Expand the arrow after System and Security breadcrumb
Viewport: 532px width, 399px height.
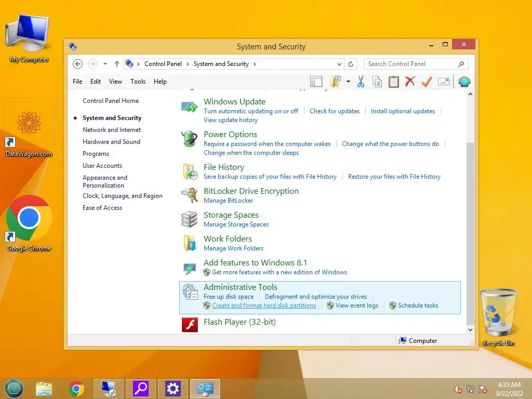click(255, 64)
